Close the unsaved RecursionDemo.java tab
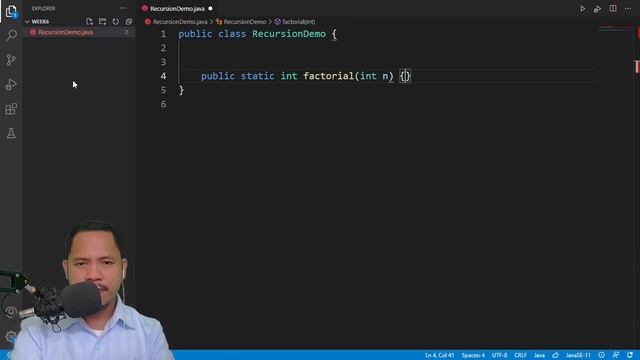This screenshot has height=360, width=640. pos(211,9)
